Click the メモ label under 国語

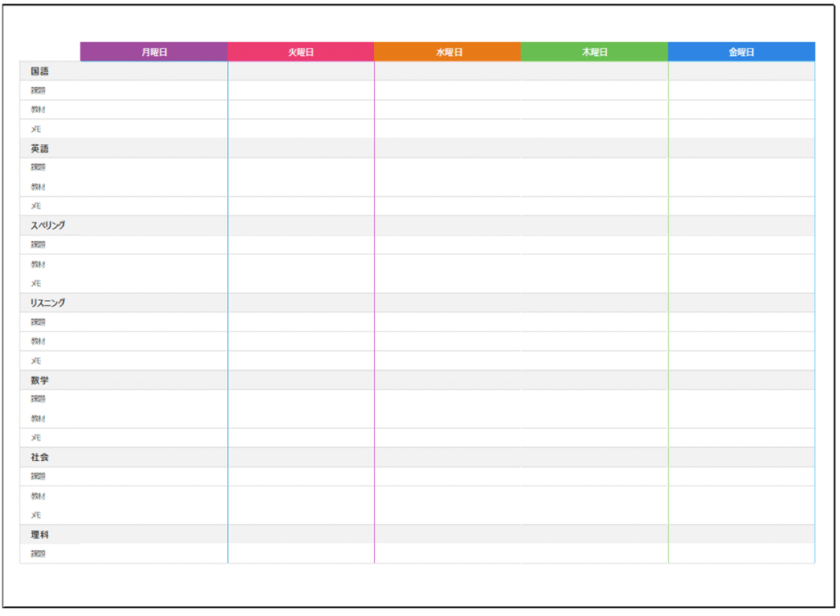point(36,129)
